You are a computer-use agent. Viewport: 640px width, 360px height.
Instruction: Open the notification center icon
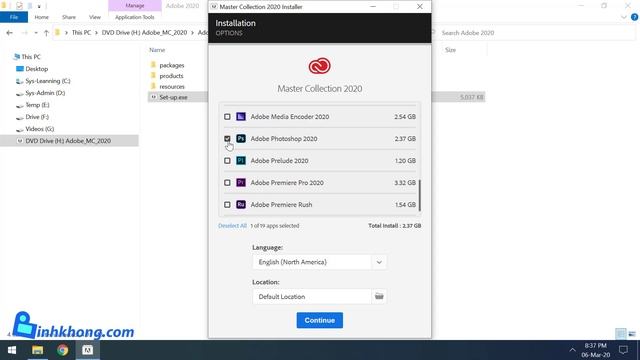[x=623, y=350]
